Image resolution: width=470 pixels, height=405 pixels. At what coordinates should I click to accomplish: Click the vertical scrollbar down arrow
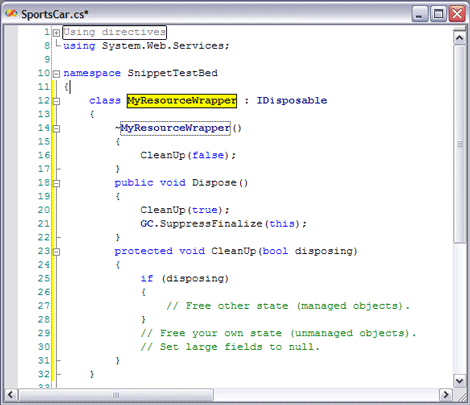[460, 381]
